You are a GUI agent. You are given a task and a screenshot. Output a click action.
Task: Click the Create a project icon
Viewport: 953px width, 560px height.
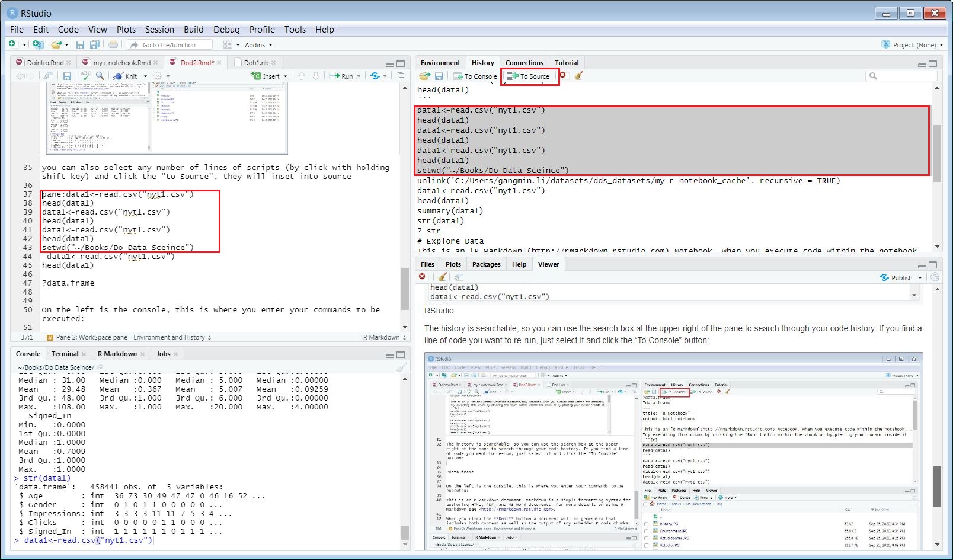pos(37,44)
